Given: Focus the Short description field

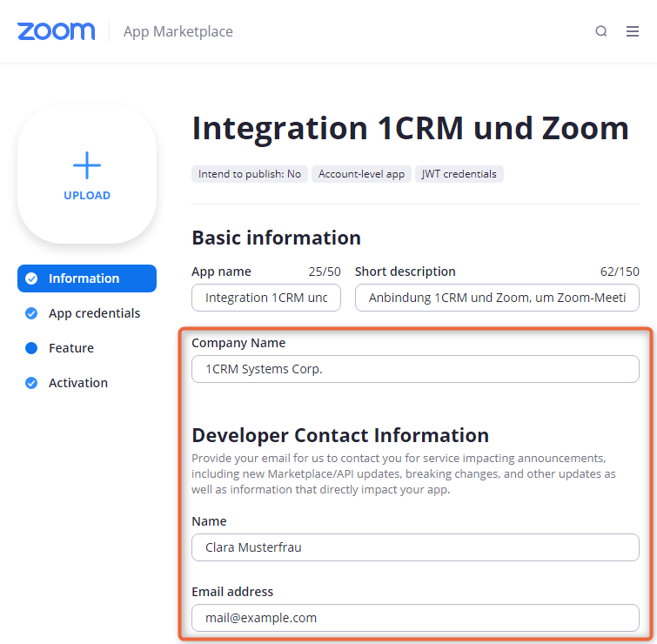Looking at the screenshot, I should click(x=497, y=298).
